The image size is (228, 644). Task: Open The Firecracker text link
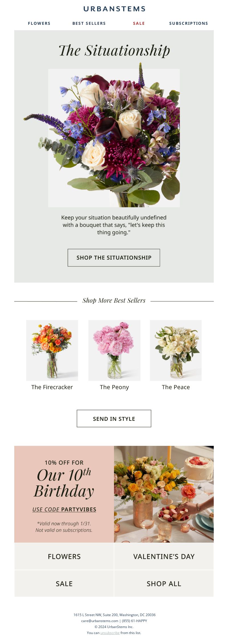point(52,387)
